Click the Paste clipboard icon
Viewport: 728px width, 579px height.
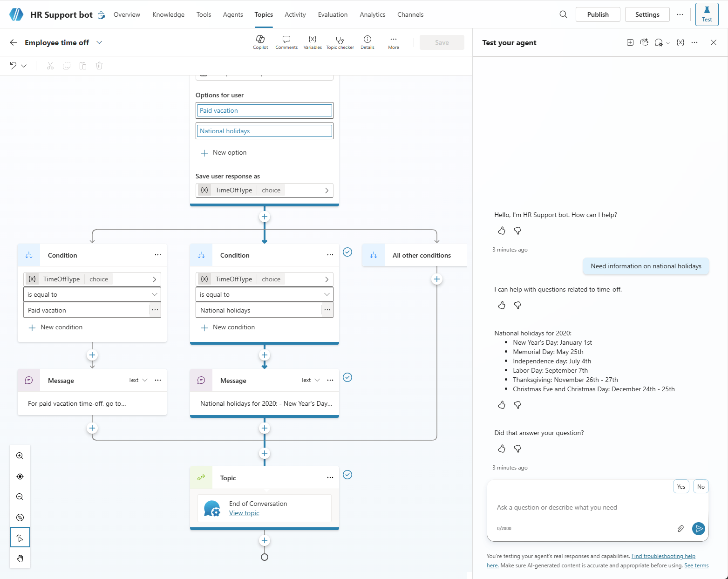83,66
